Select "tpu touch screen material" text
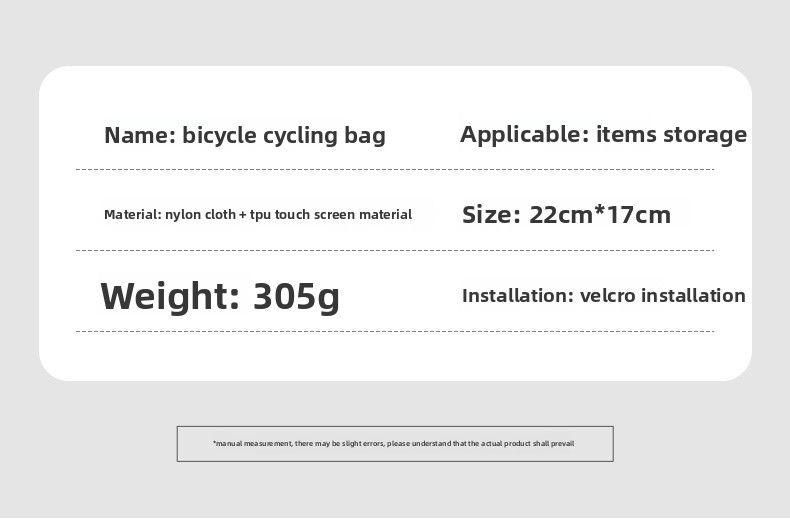The image size is (790, 525). coord(331,215)
